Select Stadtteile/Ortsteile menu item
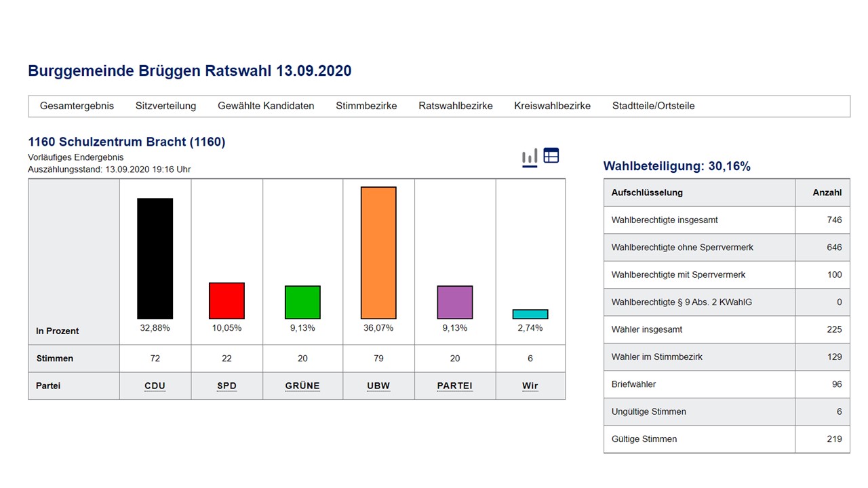 (x=653, y=106)
